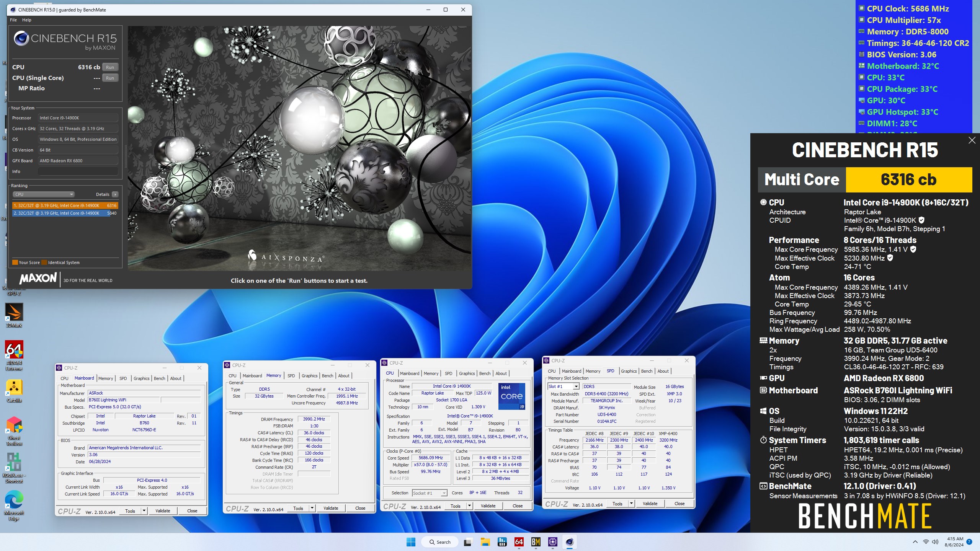Image resolution: width=980 pixels, height=551 pixels.
Task: Select the KGuiX.exe Shortcut desktop icon
Action: click(x=14, y=468)
